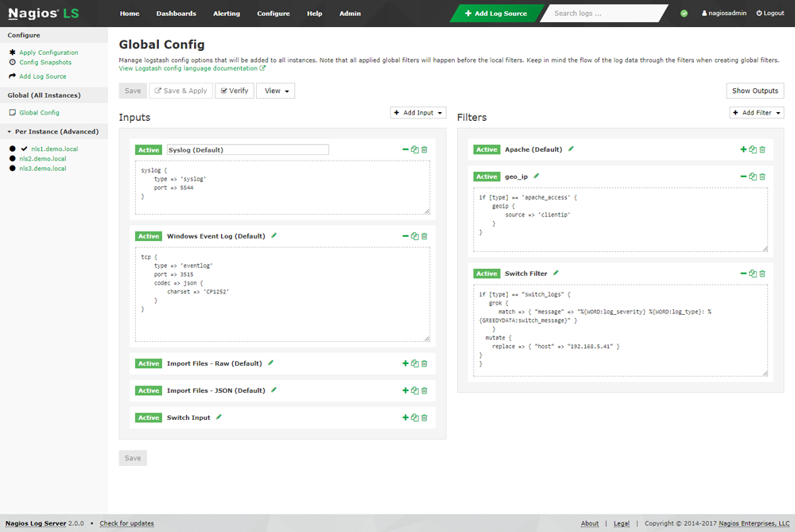Click the green system status check icon
Image resolution: width=795 pixels, height=532 pixels.
tap(684, 14)
